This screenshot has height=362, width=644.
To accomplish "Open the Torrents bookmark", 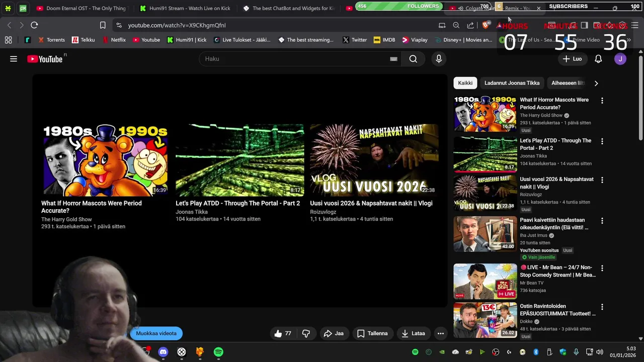I will (51, 40).
